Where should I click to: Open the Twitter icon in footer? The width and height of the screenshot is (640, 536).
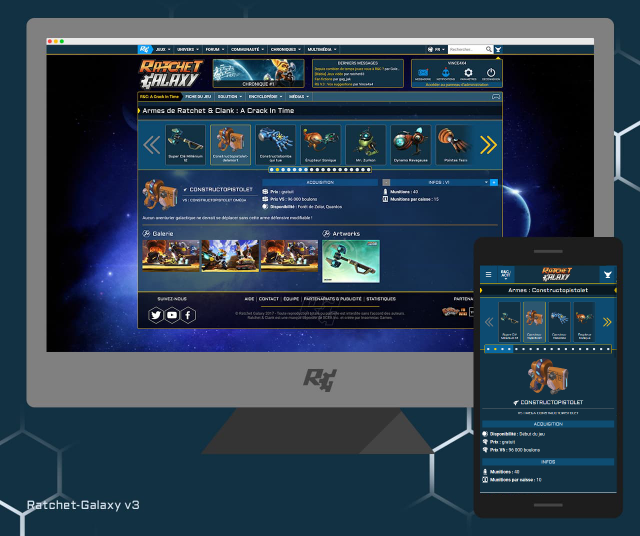[156, 315]
